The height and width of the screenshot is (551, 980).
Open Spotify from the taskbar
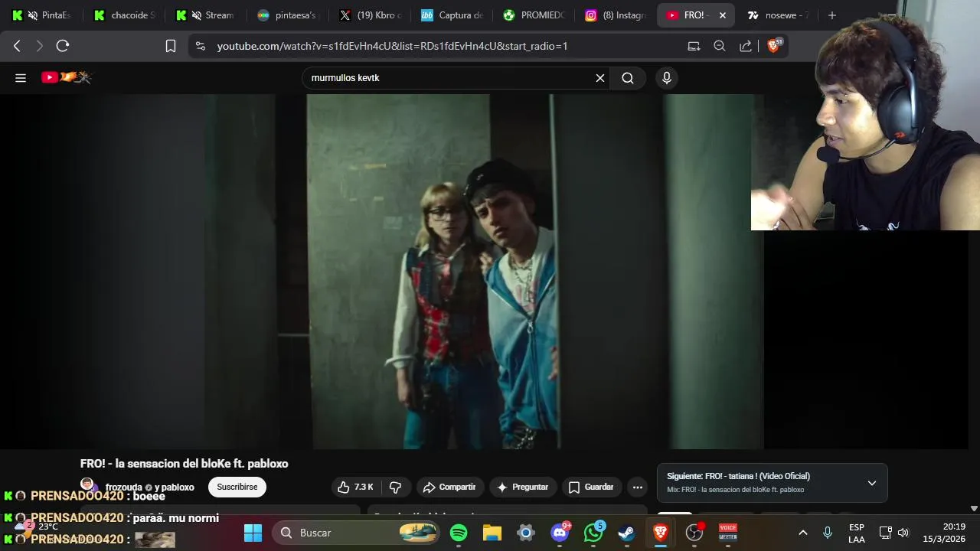point(459,533)
